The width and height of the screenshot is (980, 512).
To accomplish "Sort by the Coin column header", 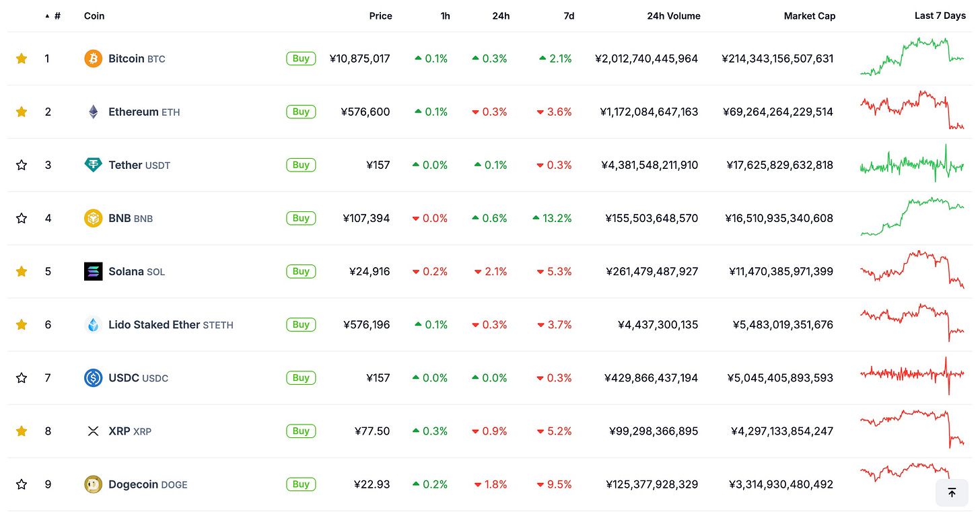I will tap(94, 15).
